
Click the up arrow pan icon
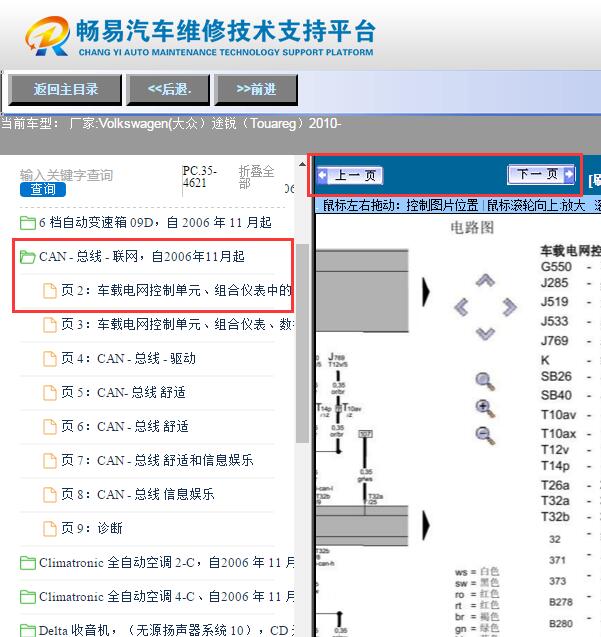click(x=485, y=280)
